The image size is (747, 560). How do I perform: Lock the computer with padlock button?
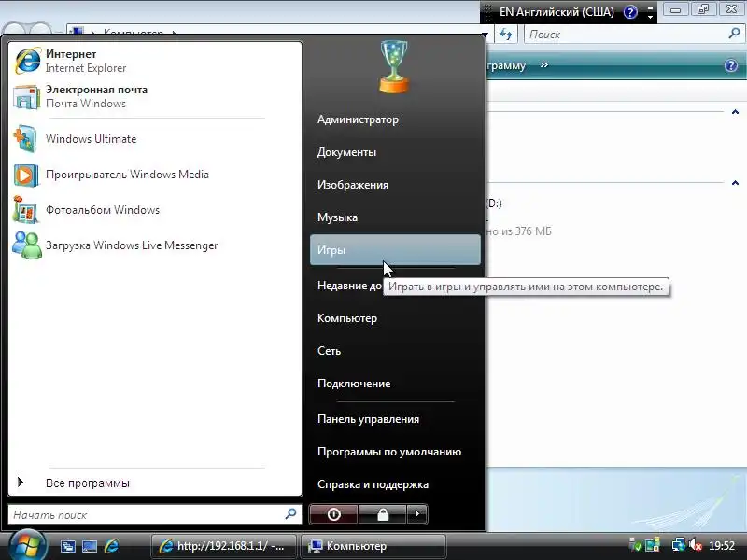pos(383,514)
